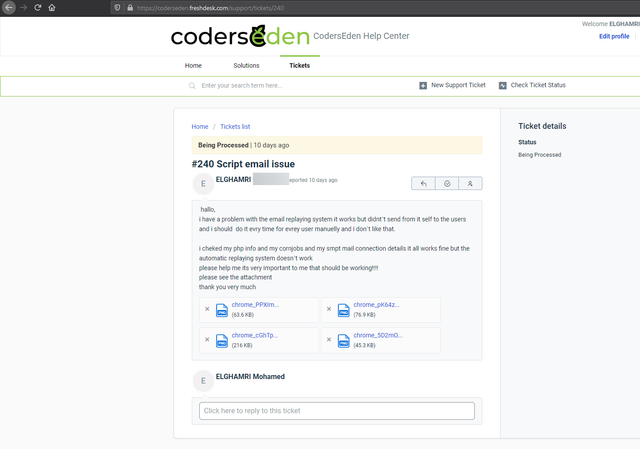The height and width of the screenshot is (449, 640).
Task: Click the Ticket details heading
Action: [542, 126]
